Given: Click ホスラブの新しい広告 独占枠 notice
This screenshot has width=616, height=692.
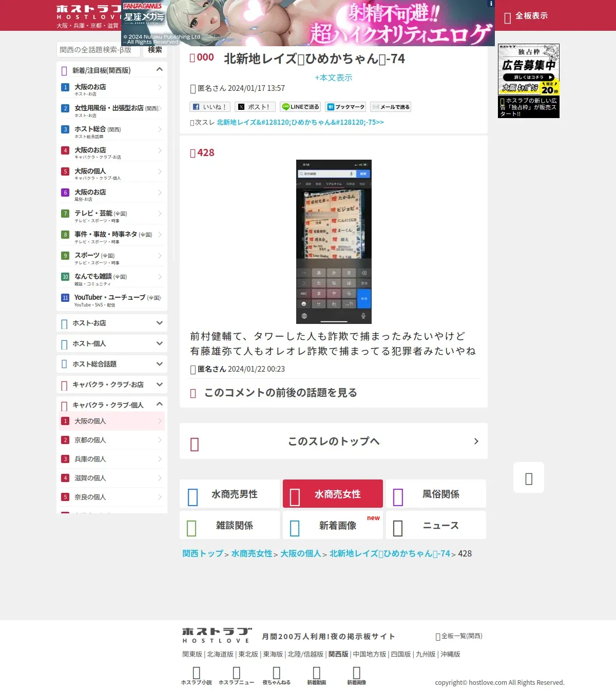Looking at the screenshot, I should tap(529, 107).
